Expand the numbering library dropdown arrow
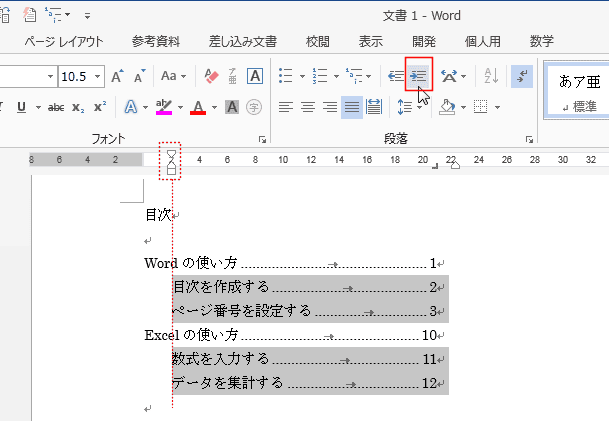609x421 pixels. click(336, 76)
